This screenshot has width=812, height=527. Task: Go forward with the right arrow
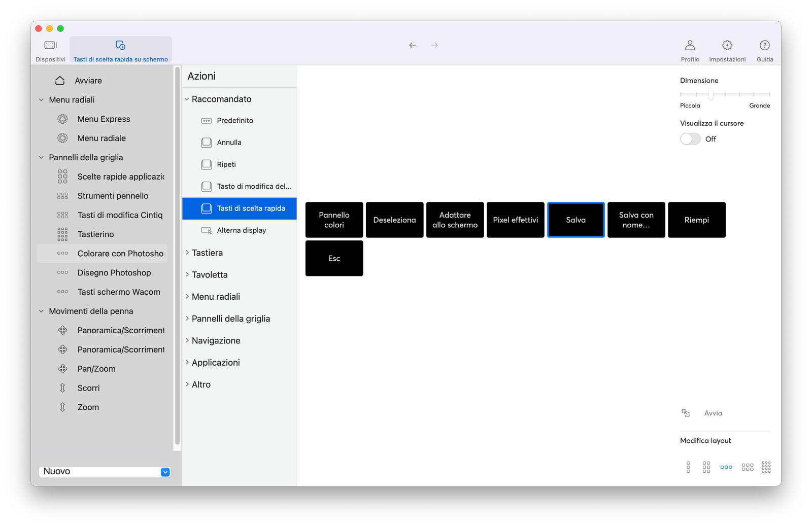tap(434, 45)
